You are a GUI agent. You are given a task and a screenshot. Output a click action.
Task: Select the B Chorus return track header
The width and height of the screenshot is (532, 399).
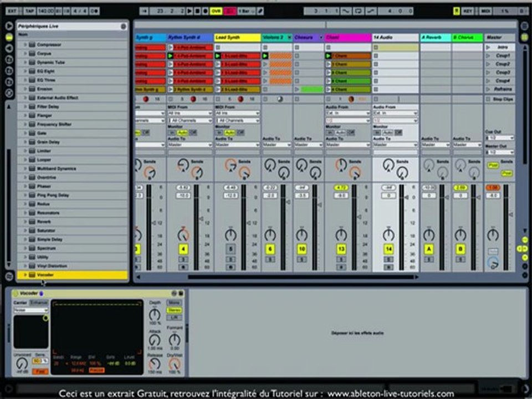click(x=468, y=37)
